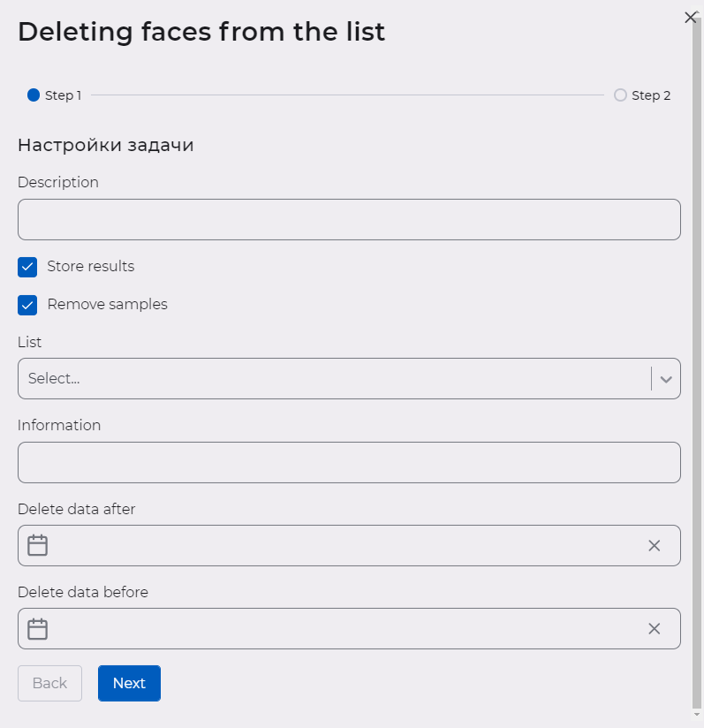The image size is (704, 728).
Task: Disable the Remove samples checkbox
Action: pyautogui.click(x=26, y=304)
